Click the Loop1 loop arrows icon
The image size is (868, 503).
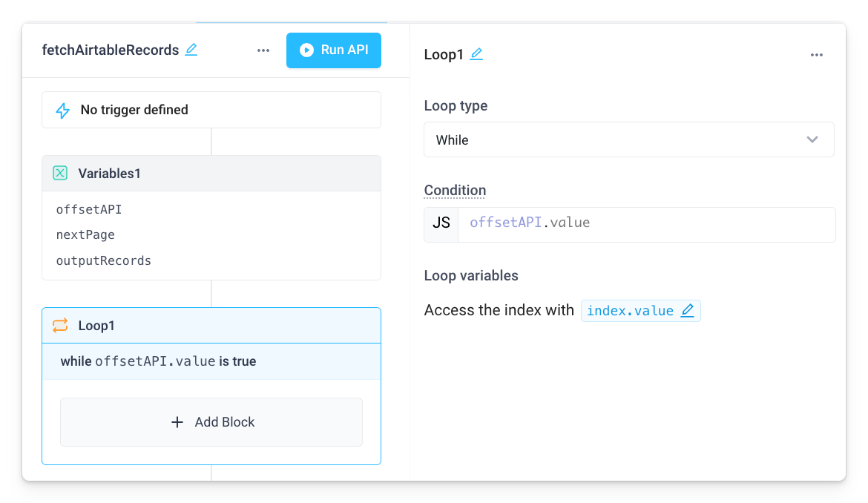point(60,325)
